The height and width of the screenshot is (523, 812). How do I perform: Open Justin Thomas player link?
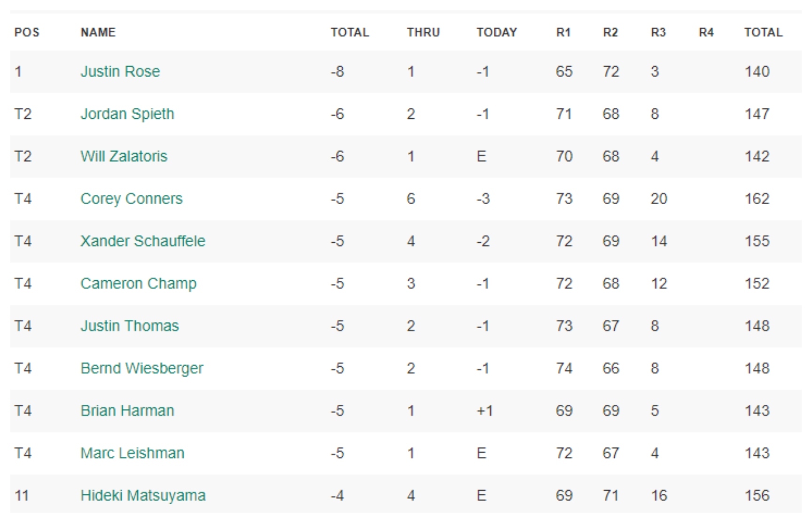point(129,326)
